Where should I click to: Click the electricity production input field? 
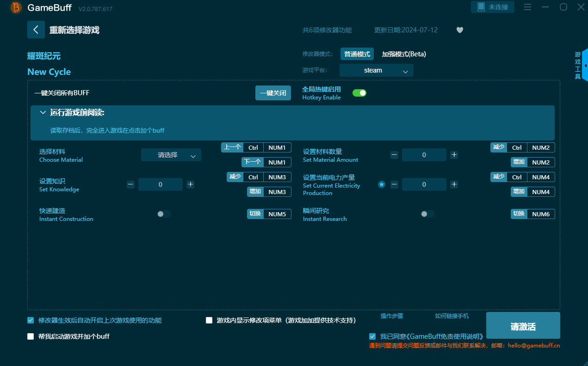click(x=424, y=184)
